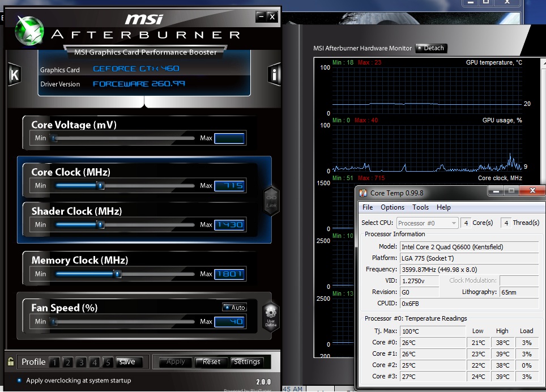
Task: Select profile slot 2
Action: click(68, 363)
